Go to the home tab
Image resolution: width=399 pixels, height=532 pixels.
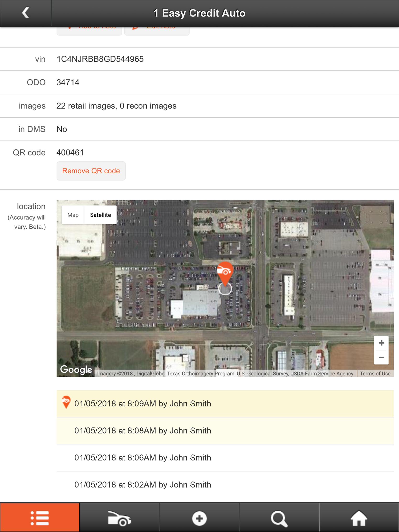click(359, 518)
